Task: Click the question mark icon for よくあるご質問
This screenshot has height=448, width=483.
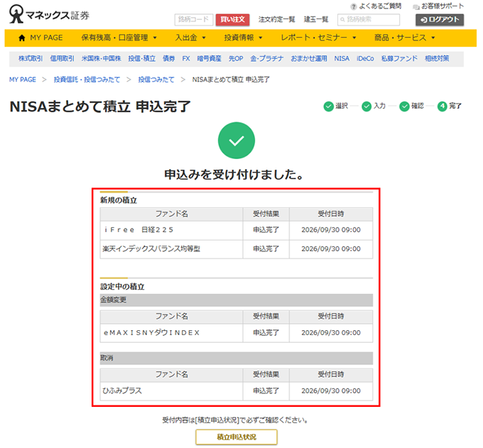Action: click(x=354, y=6)
